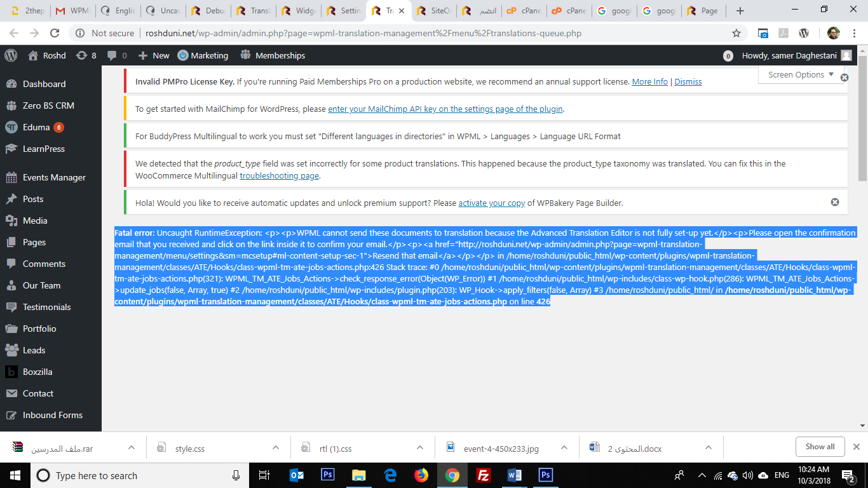The image size is (868, 488).
Task: Open the troubleshooting page link
Action: tap(279, 175)
